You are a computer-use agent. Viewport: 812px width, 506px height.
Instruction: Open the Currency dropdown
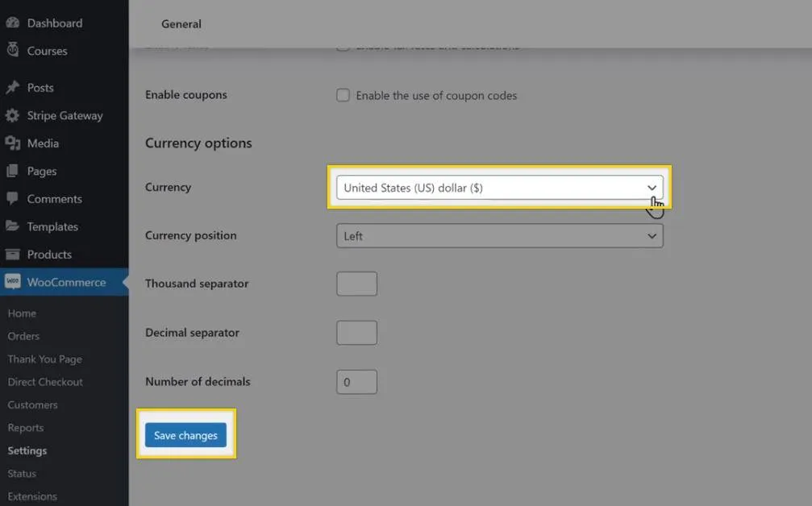(x=499, y=188)
